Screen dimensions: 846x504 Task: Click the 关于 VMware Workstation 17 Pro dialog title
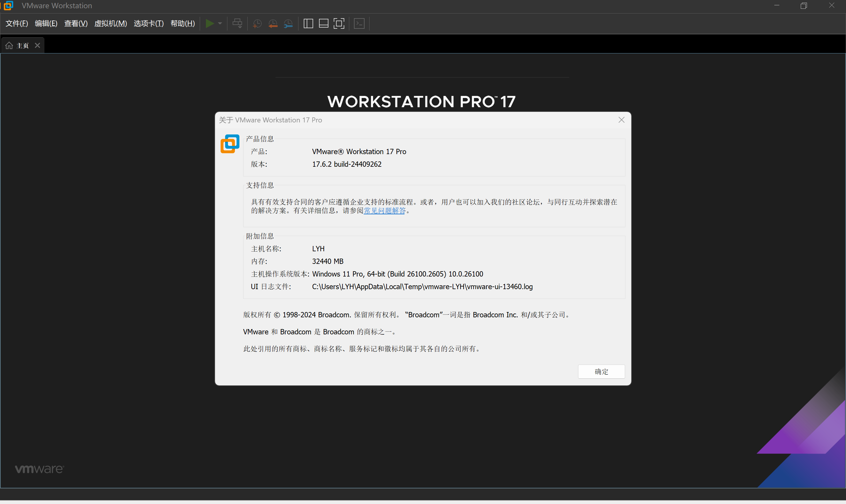(x=271, y=120)
